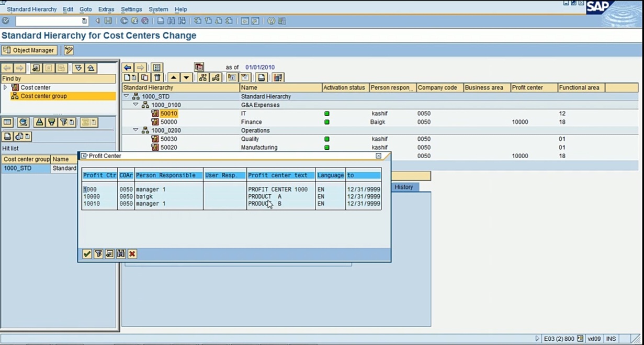Screen dimensions: 644x345
Task: Open the Edit menu
Action: pos(68,9)
